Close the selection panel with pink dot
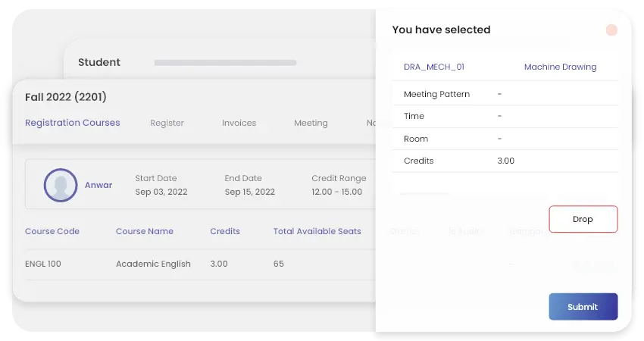 click(x=611, y=30)
